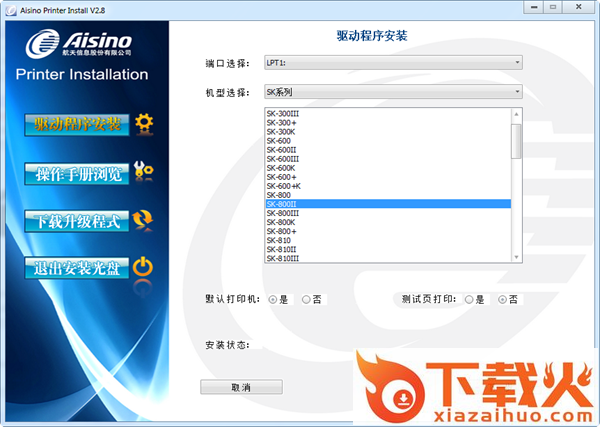Open the 驱动程序安装 menu item

[77, 124]
